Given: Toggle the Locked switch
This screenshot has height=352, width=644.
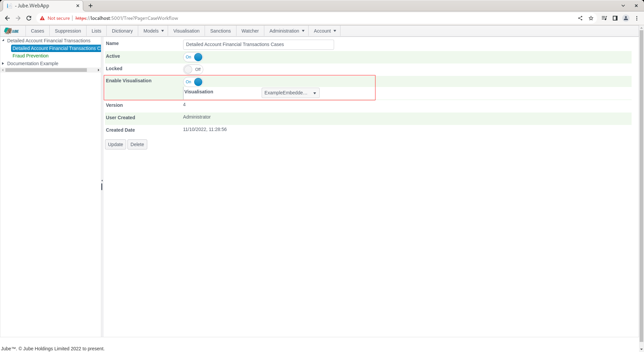Looking at the screenshot, I should (x=193, y=70).
